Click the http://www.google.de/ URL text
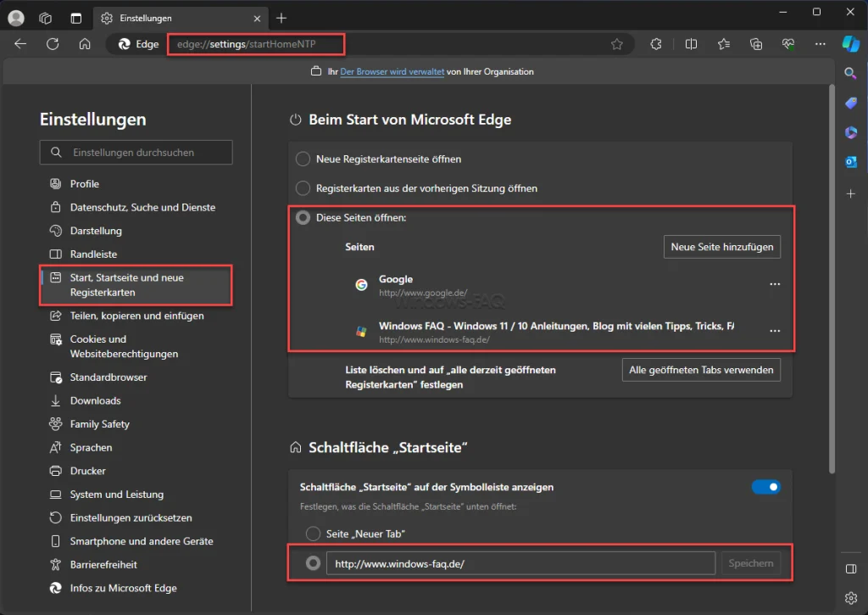868x615 pixels. coord(423,293)
